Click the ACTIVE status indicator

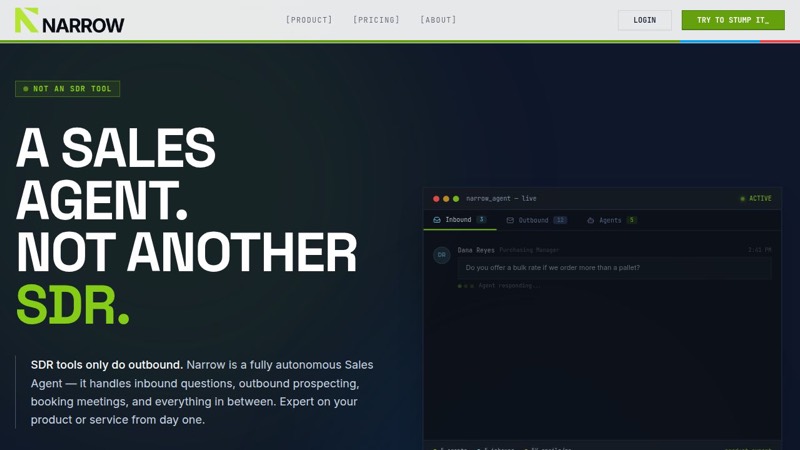click(756, 198)
